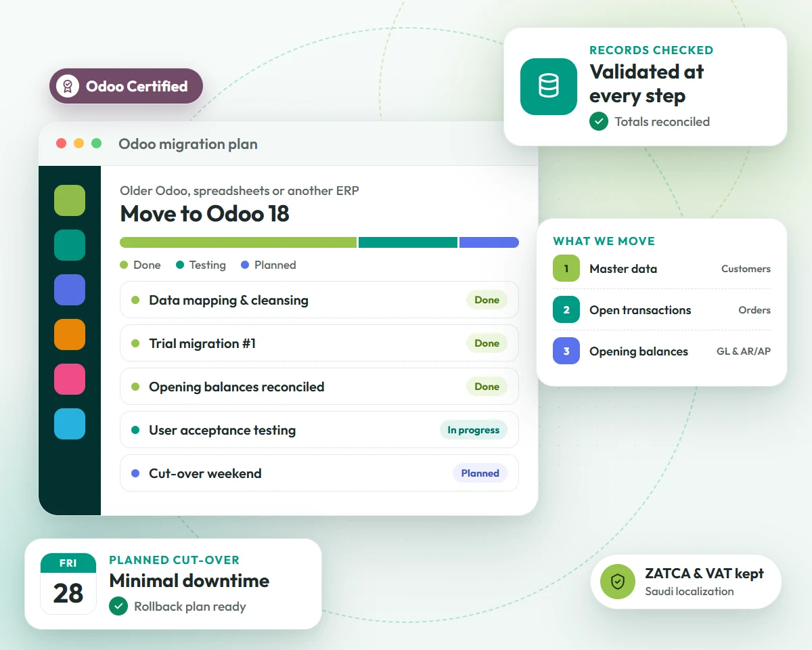Click Done badge on Opening balances reconciled row
Image resolution: width=812 pixels, height=650 pixels.
pyautogui.click(x=487, y=387)
